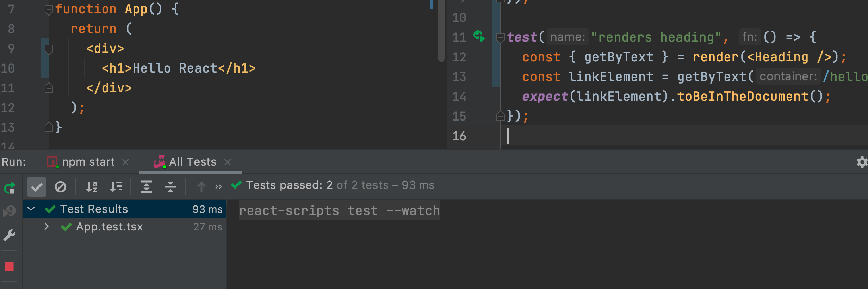Viewport: 868px width, 289px height.
Task: Click the Rerun tests icon
Action: (x=10, y=188)
